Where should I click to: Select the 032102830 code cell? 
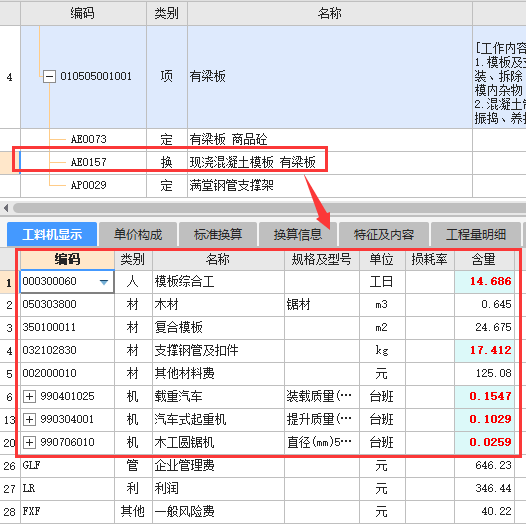click(67, 351)
